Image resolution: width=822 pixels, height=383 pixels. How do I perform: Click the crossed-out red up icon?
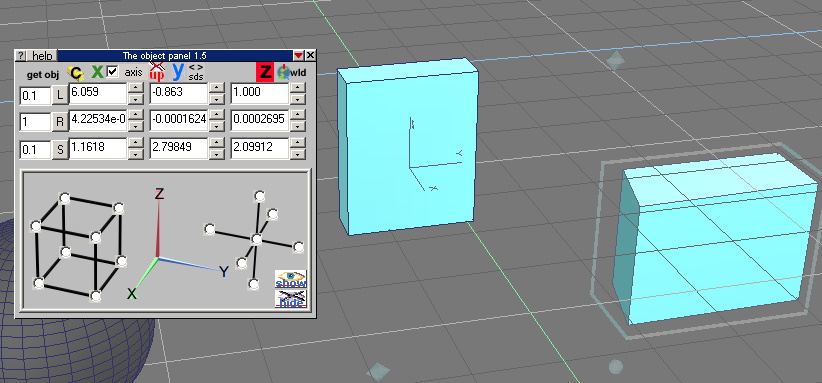point(157,71)
